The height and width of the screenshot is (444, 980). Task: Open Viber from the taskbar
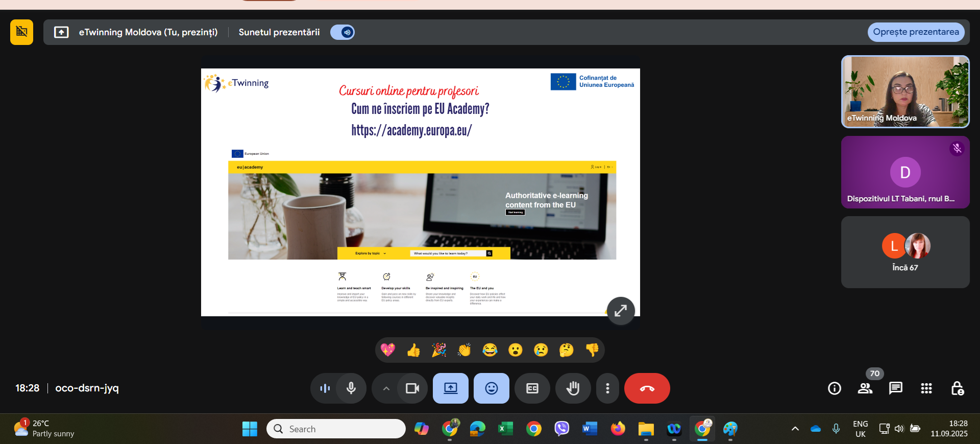561,429
